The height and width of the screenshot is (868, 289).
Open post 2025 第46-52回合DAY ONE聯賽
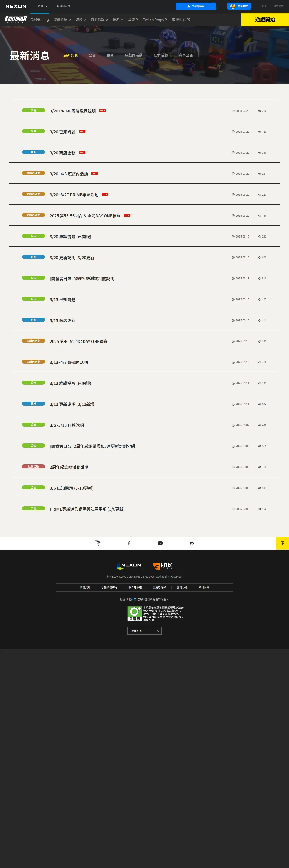pyautogui.click(x=79, y=341)
